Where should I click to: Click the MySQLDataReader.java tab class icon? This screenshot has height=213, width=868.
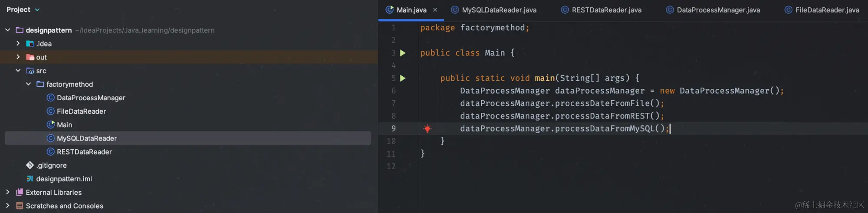[455, 10]
